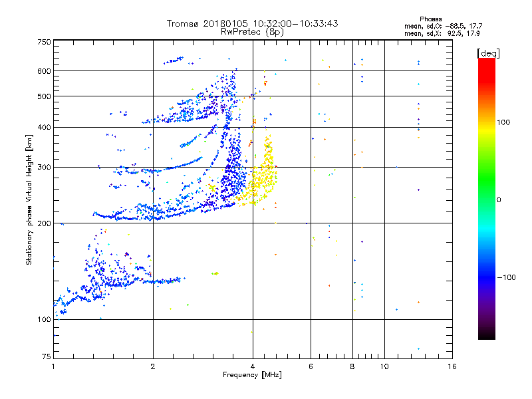Pick the blue band near colorbar -100

pyautogui.click(x=487, y=277)
